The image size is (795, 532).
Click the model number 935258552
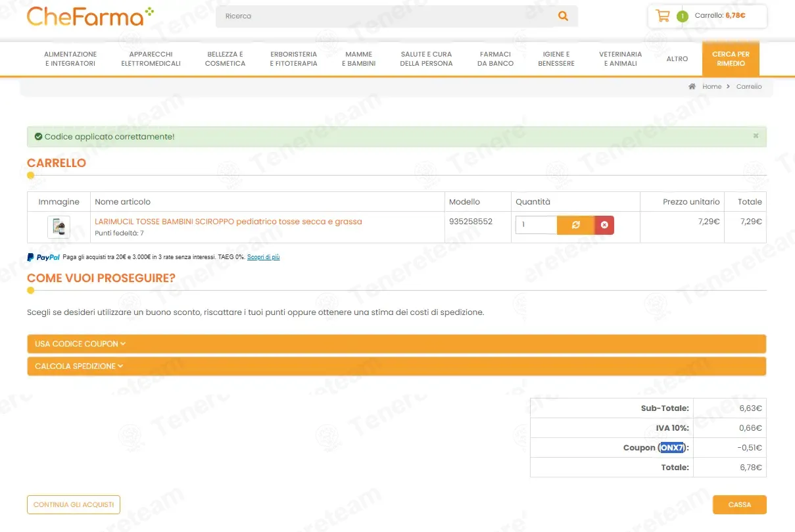(471, 222)
